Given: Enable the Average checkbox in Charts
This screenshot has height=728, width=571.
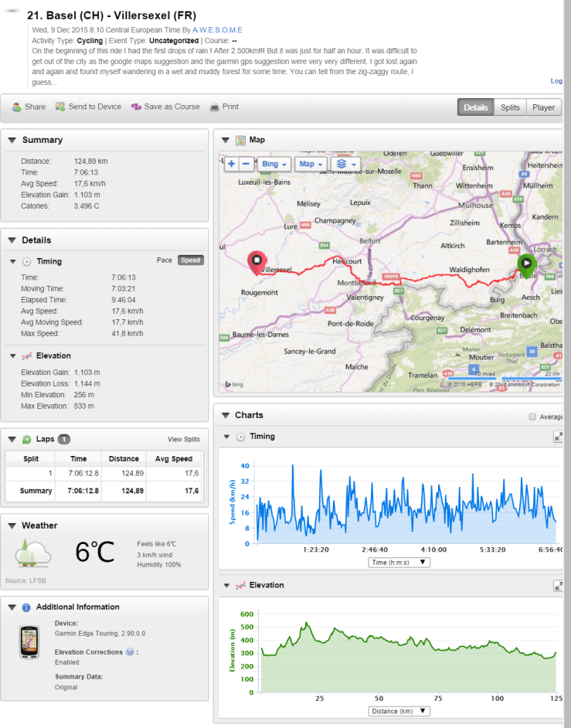Looking at the screenshot, I should pyautogui.click(x=532, y=417).
